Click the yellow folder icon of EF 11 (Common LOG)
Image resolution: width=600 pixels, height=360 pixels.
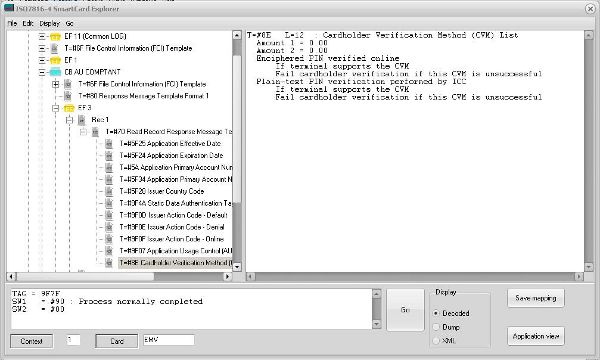pyautogui.click(x=55, y=37)
